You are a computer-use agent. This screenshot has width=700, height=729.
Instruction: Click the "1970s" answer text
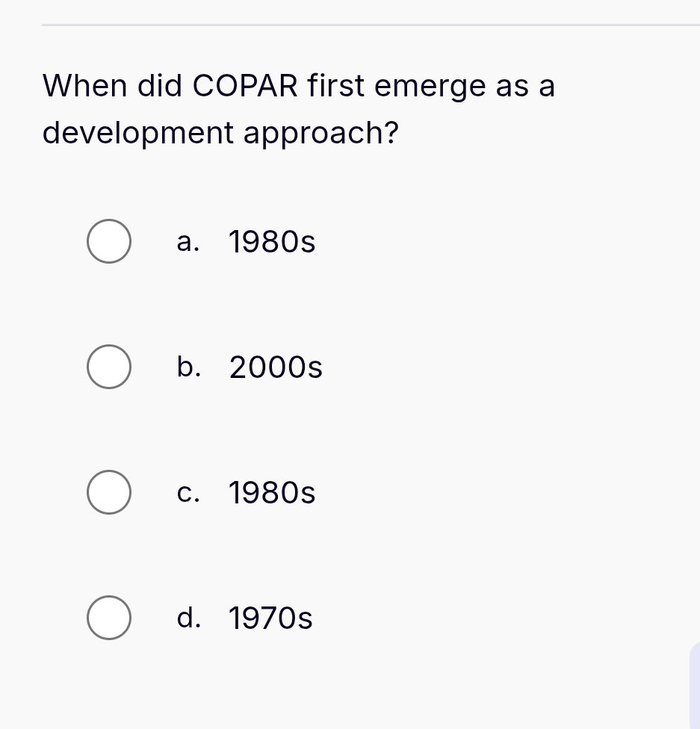(270, 618)
